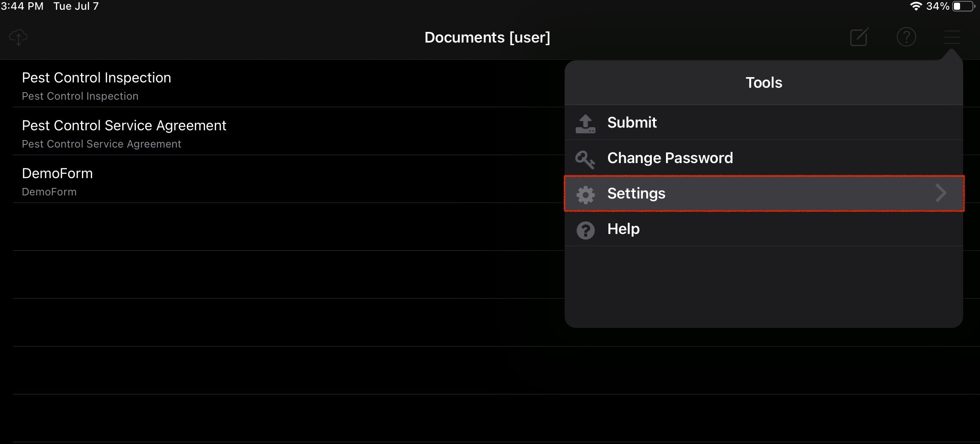Viewport: 980px width, 444px height.
Task: Click the Settings gear icon
Action: pos(585,195)
